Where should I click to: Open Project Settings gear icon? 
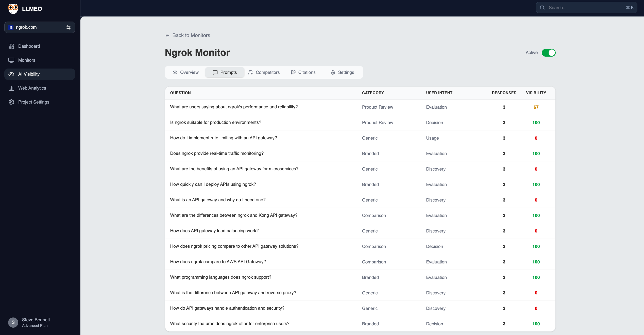click(x=11, y=102)
